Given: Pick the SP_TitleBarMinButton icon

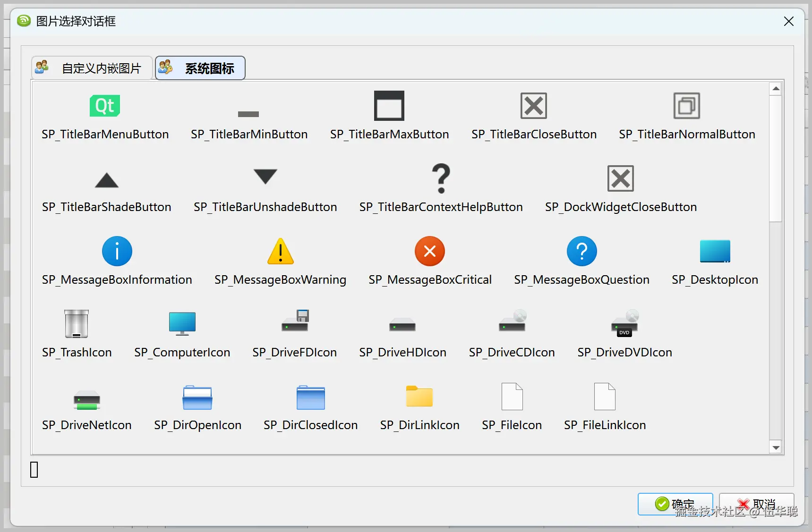Looking at the screenshot, I should point(248,114).
